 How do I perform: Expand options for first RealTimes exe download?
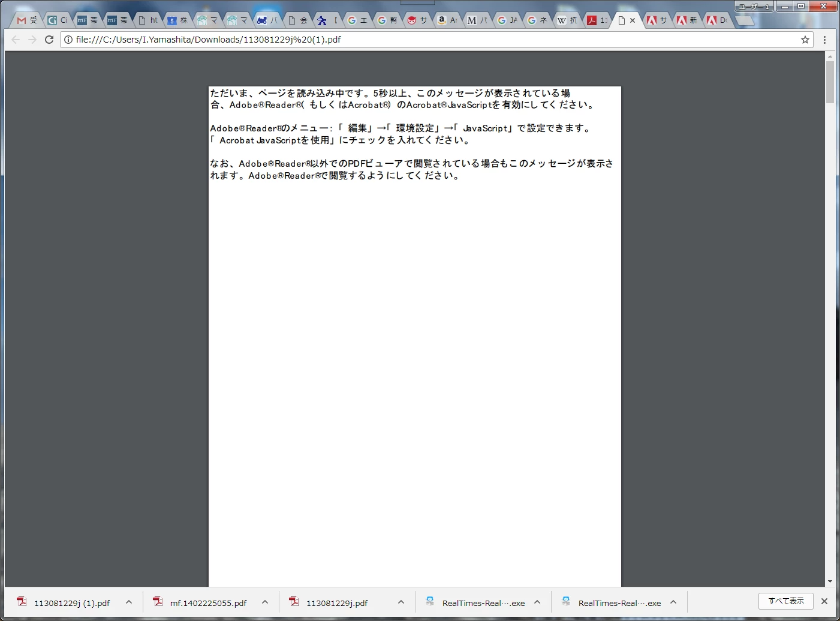pyautogui.click(x=537, y=602)
